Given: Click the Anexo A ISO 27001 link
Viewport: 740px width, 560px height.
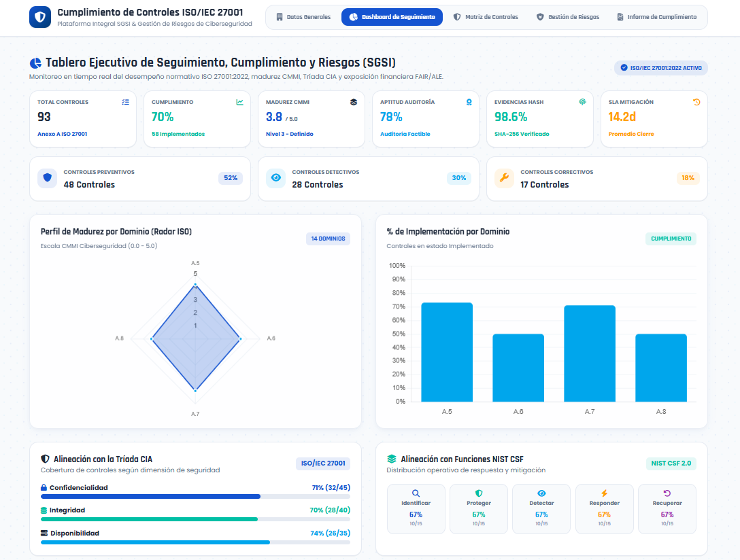Looking at the screenshot, I should 63,134.
